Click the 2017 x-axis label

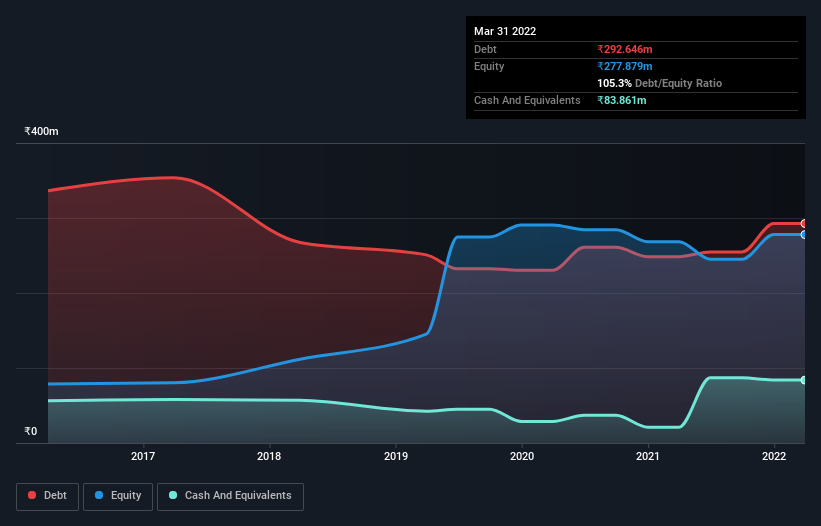click(x=143, y=456)
